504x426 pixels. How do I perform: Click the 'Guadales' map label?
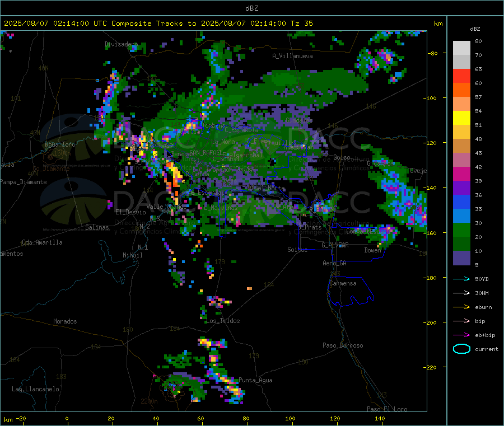point(299,120)
